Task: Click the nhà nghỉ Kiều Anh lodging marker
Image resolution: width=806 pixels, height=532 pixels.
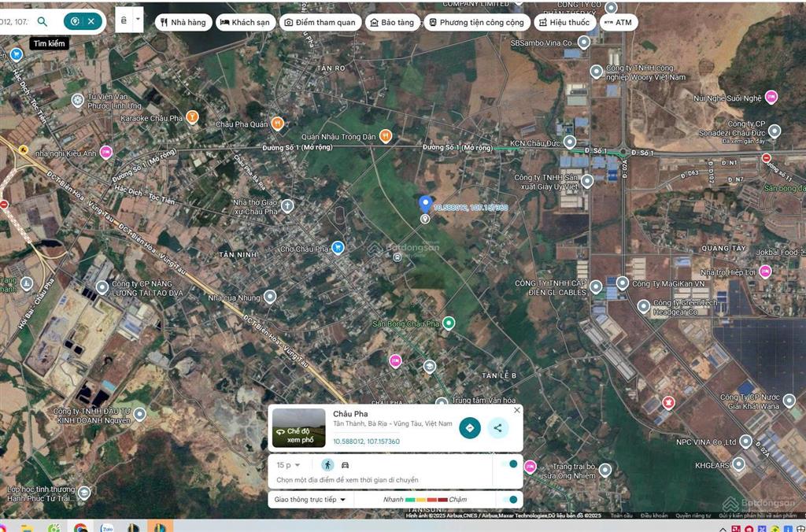Action: point(105,152)
